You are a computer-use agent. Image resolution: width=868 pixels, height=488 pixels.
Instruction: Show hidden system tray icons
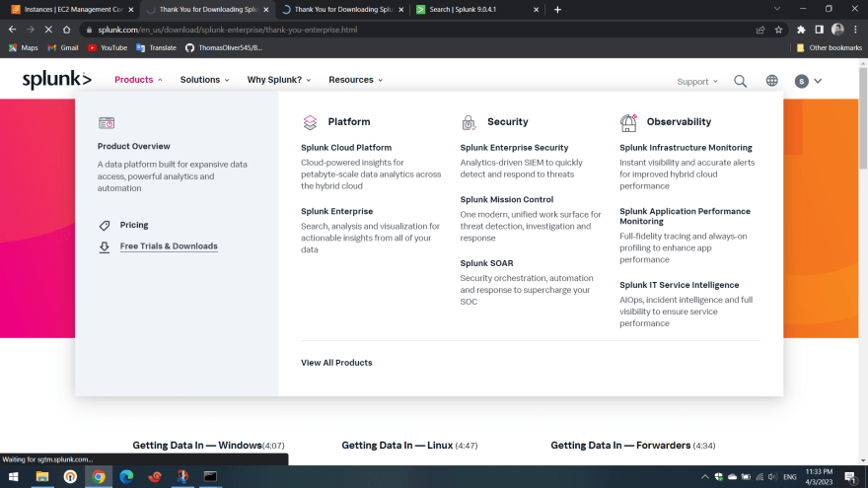tap(704, 477)
